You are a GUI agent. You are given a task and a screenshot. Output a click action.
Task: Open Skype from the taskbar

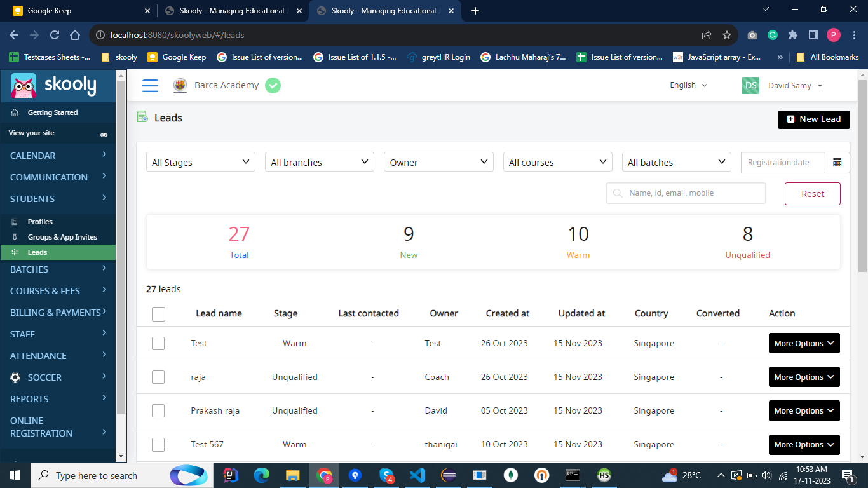pos(386,475)
